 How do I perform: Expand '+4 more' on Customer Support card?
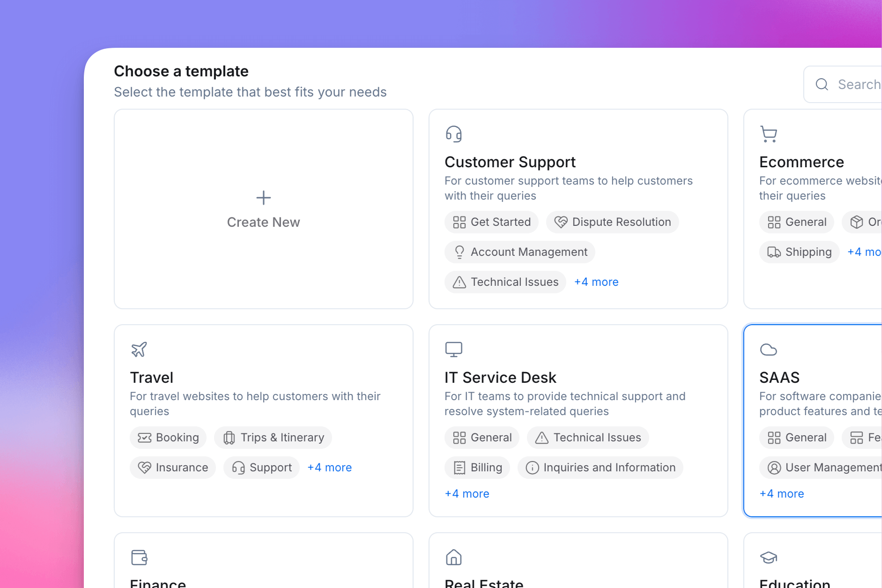click(596, 282)
